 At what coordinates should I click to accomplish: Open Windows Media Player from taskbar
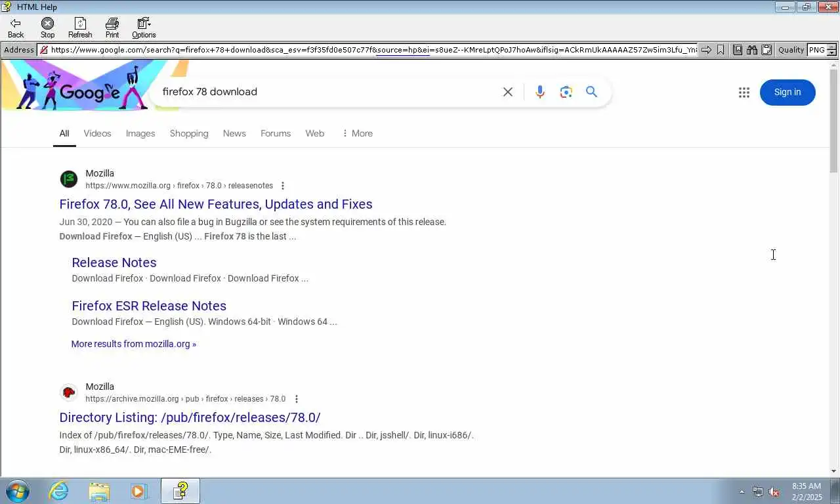click(x=138, y=491)
